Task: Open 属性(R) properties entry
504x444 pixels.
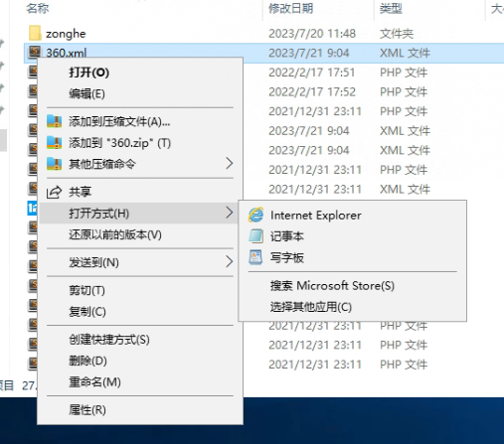Action: click(140, 410)
